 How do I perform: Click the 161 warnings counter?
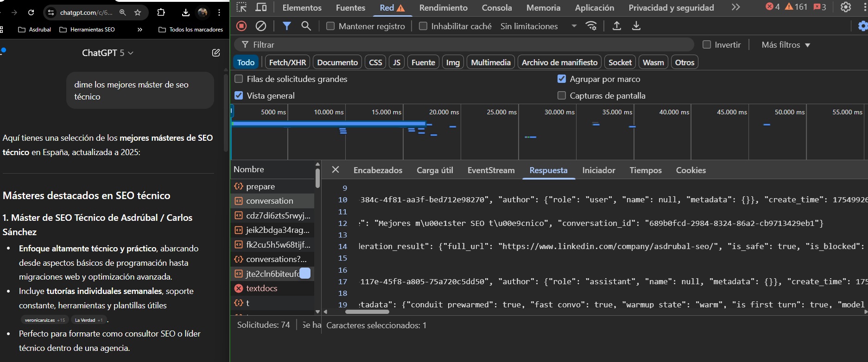coord(796,7)
